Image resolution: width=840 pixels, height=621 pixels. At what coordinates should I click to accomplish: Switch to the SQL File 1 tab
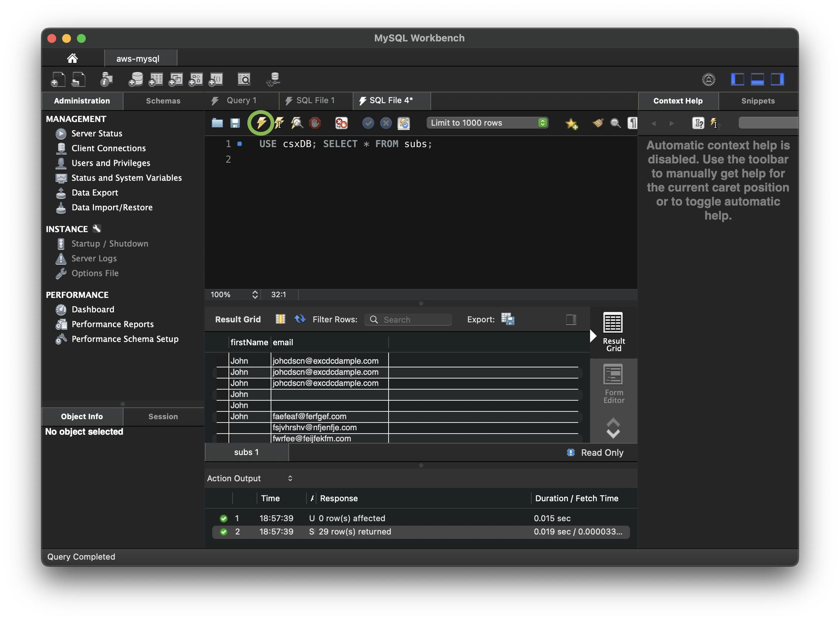[x=315, y=101]
